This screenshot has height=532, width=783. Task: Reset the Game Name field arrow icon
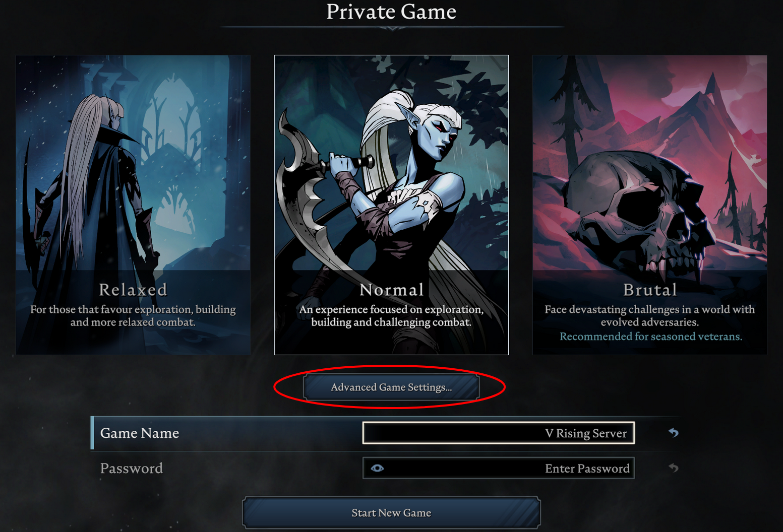pos(674,433)
